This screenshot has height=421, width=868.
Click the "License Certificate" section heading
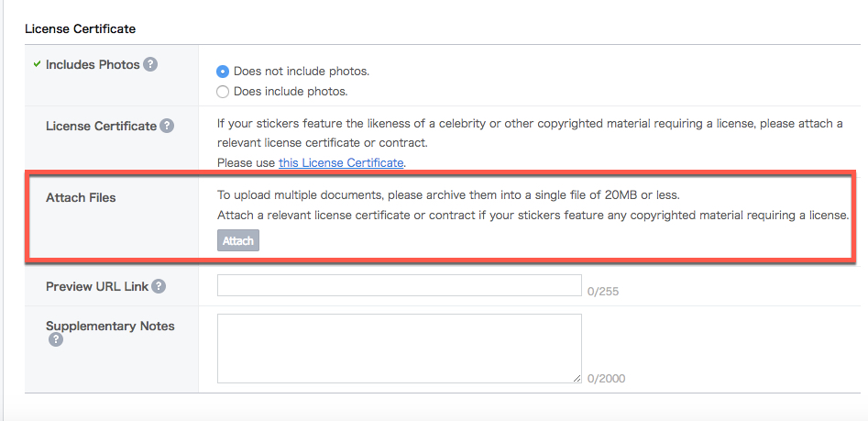pos(80,28)
